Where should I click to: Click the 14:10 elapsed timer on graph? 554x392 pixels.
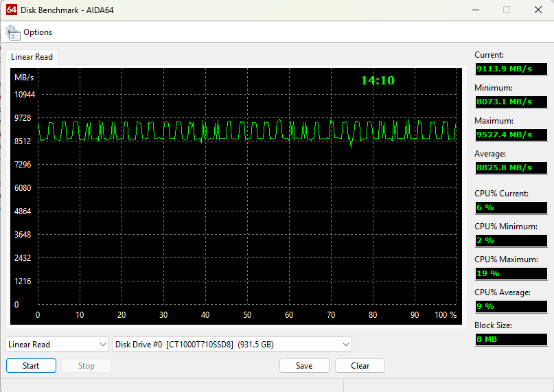click(x=378, y=80)
